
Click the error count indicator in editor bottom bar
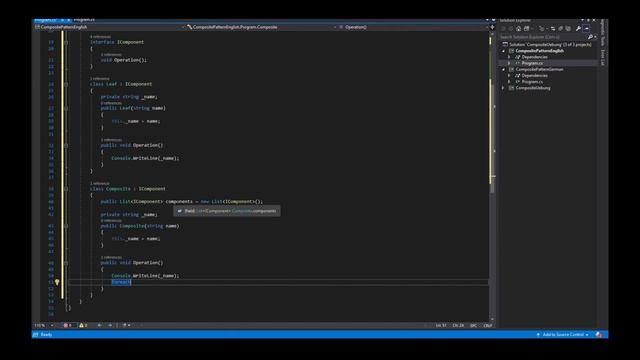tap(68, 325)
